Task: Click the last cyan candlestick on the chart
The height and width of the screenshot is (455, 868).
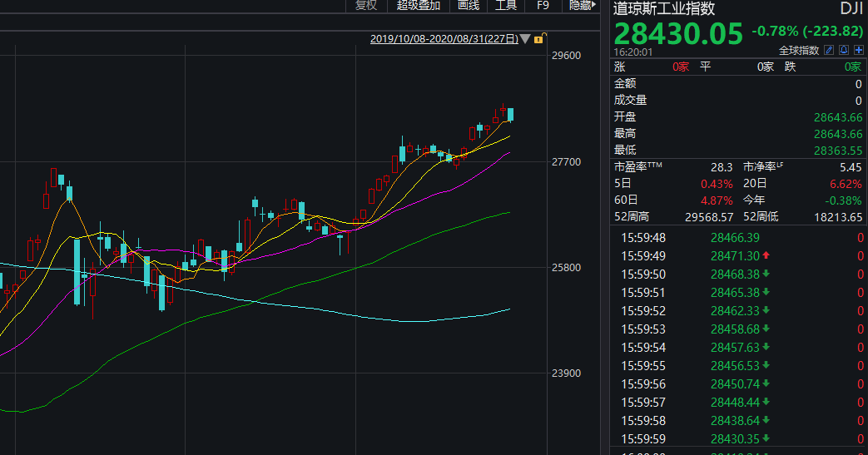Action: tap(510, 115)
